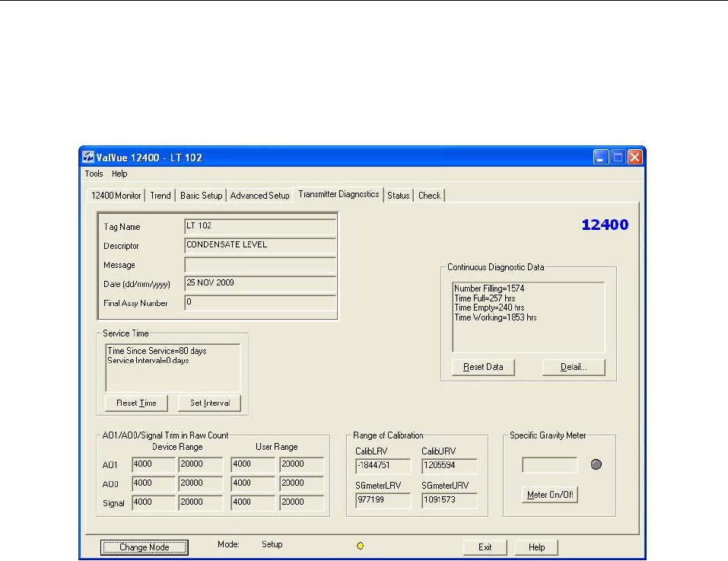Click the Date field 25 NOV 2009
Image resolution: width=728 pixels, height=561 pixels.
point(260,283)
